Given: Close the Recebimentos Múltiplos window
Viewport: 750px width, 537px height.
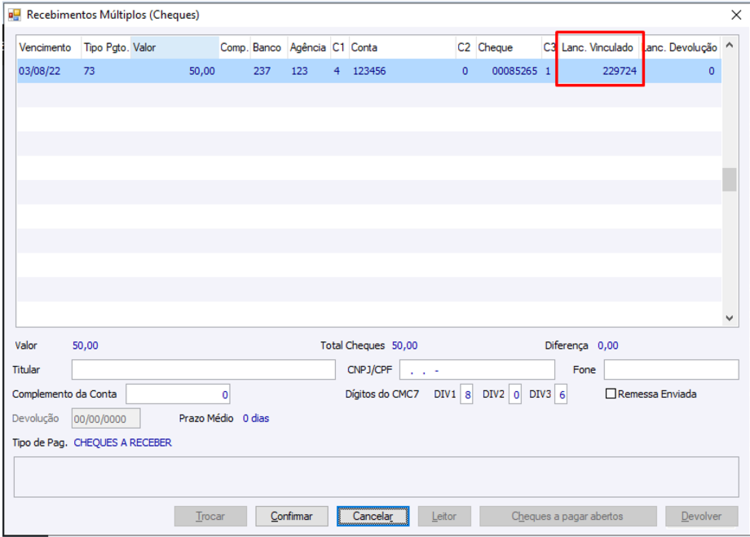Looking at the screenshot, I should (736, 15).
